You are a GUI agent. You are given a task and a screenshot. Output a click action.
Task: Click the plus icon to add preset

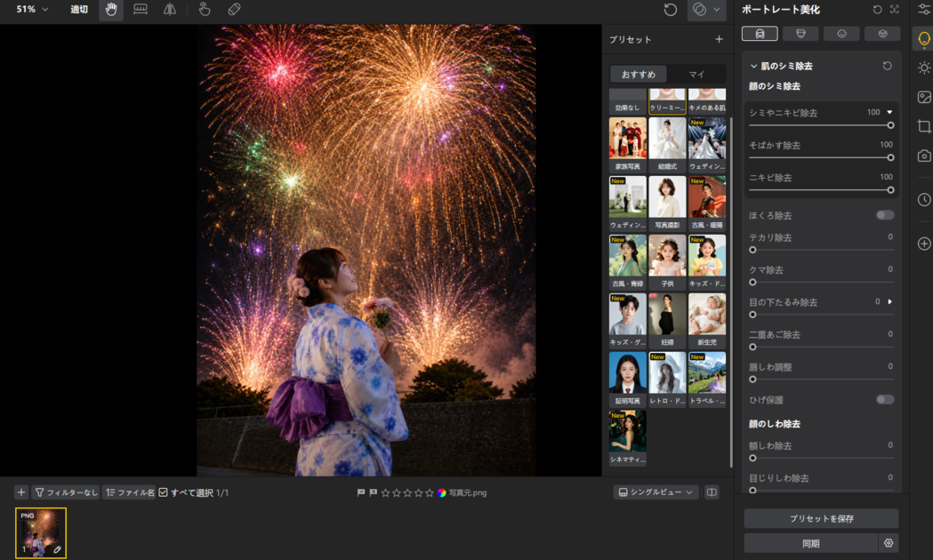click(x=719, y=39)
